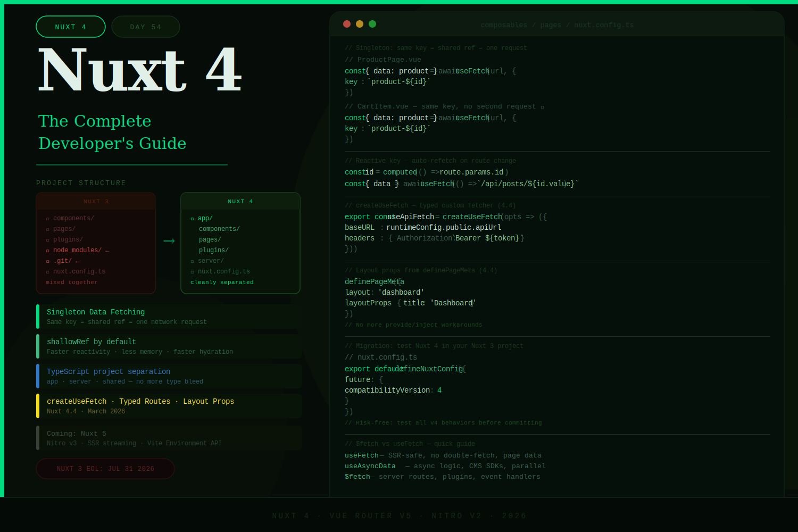Click the green rule under Developer's Guide title
This screenshot has height=532, width=798.
(x=132, y=164)
